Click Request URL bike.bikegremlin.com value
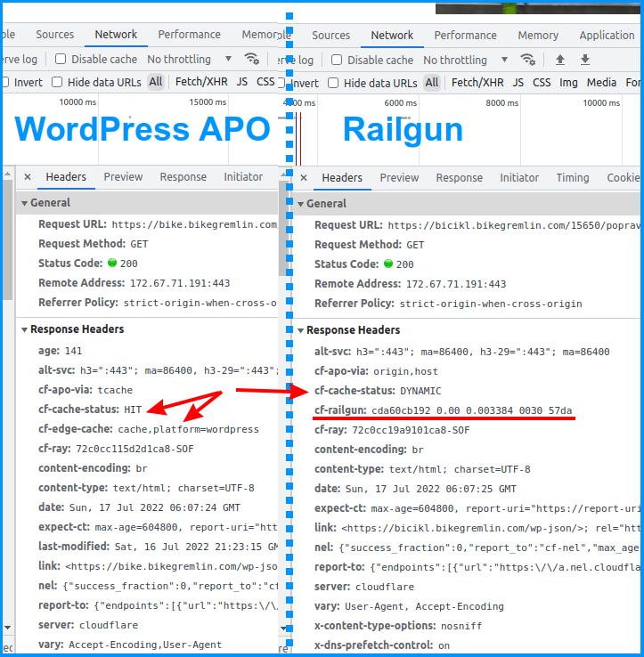This screenshot has width=644, height=657. point(194,224)
